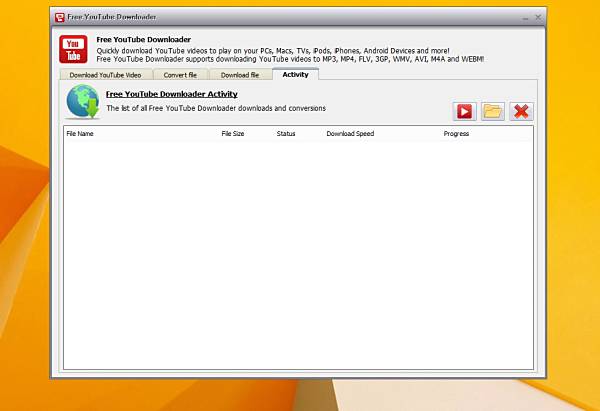Click the Download Speed column header

[x=350, y=134]
